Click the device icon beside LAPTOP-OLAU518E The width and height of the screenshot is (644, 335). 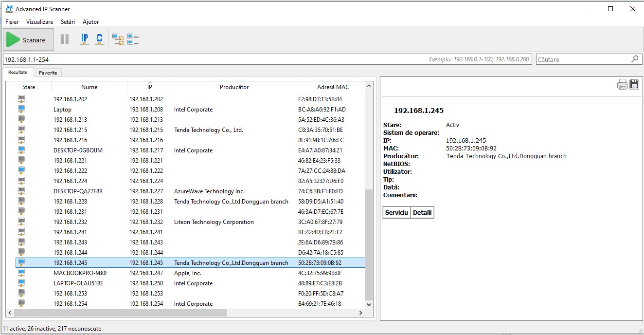coord(21,283)
